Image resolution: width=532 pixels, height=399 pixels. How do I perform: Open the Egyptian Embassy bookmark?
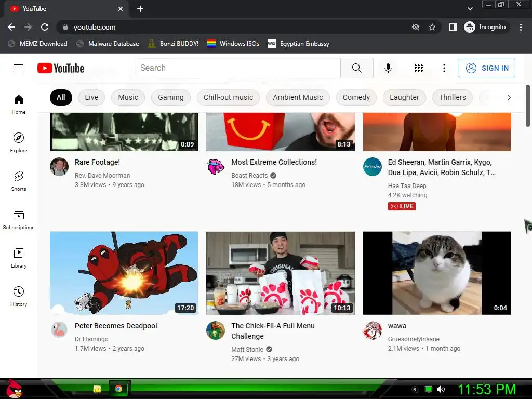click(299, 44)
